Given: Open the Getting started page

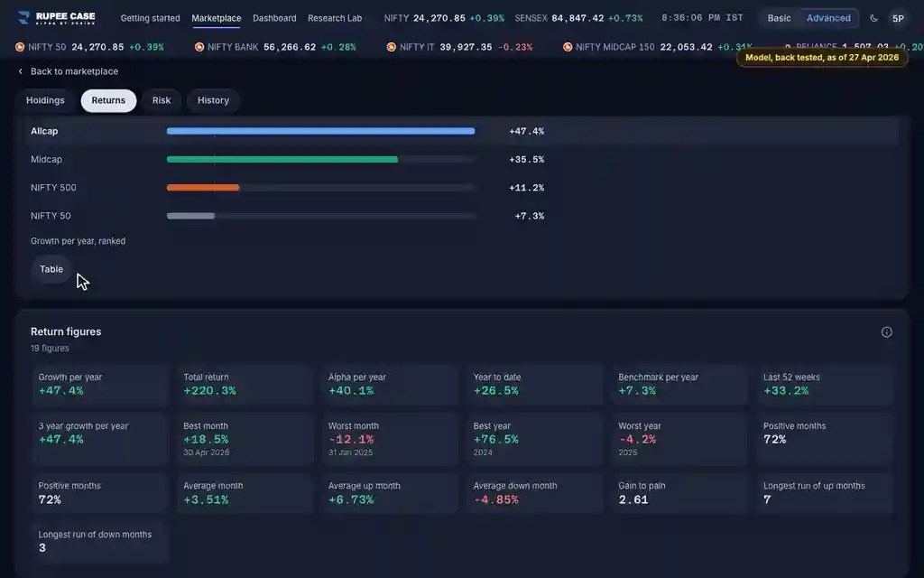Looking at the screenshot, I should pyautogui.click(x=151, y=18).
